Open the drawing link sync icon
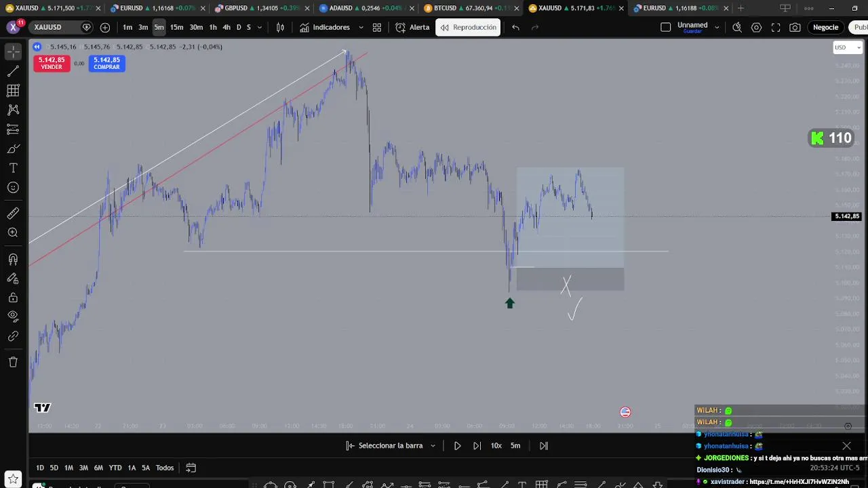The image size is (868, 488). click(x=13, y=336)
